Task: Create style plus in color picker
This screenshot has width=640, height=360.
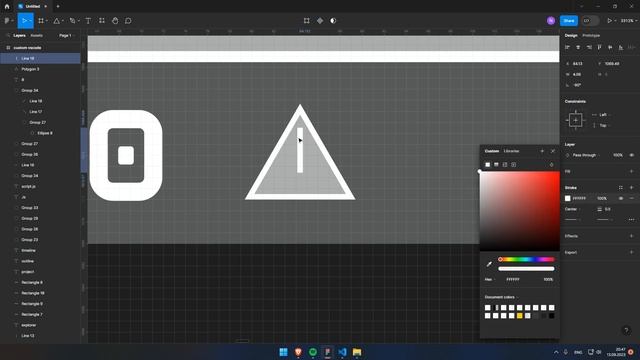Action: 542,151
